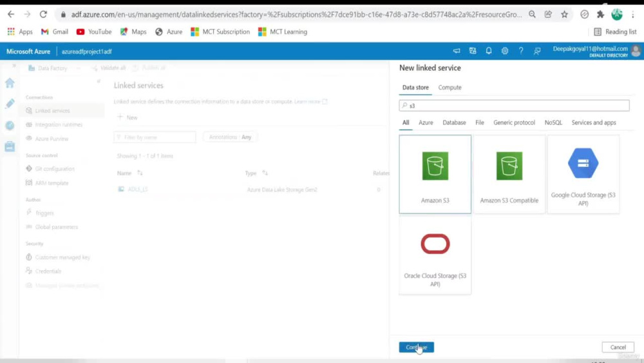
Task: Pick the Google Cloud Storage (S3 API) tile
Action: [x=583, y=174]
